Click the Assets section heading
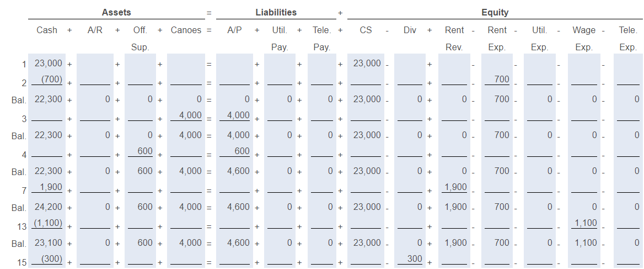 click(x=116, y=12)
